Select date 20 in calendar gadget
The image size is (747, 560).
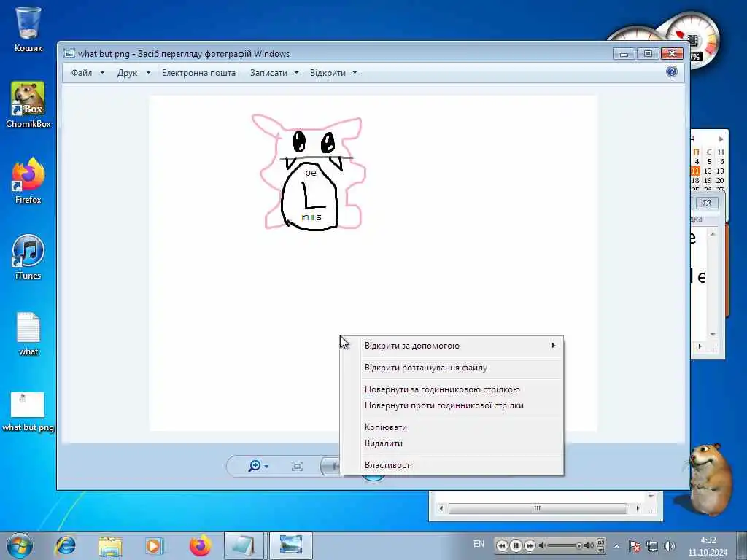[720, 181]
